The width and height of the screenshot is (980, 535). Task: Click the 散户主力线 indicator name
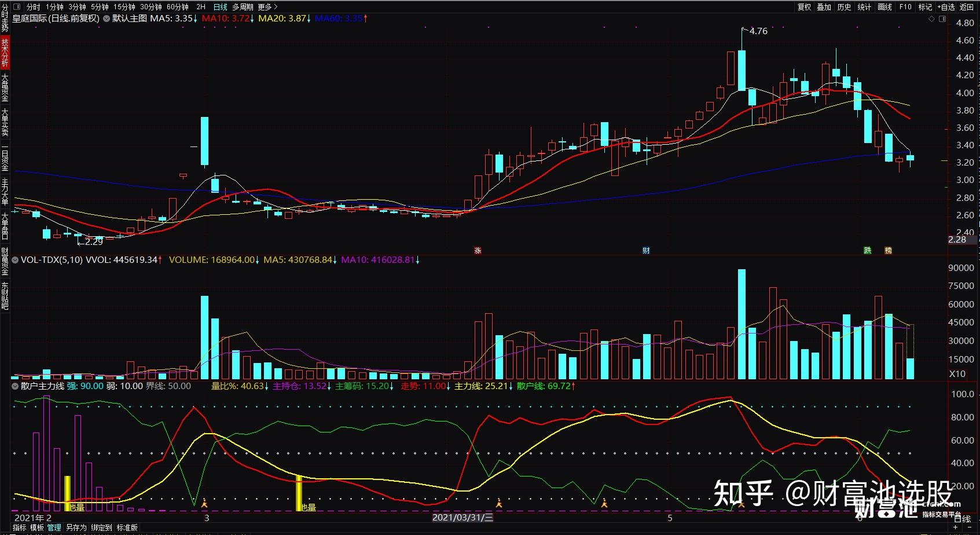click(x=42, y=386)
